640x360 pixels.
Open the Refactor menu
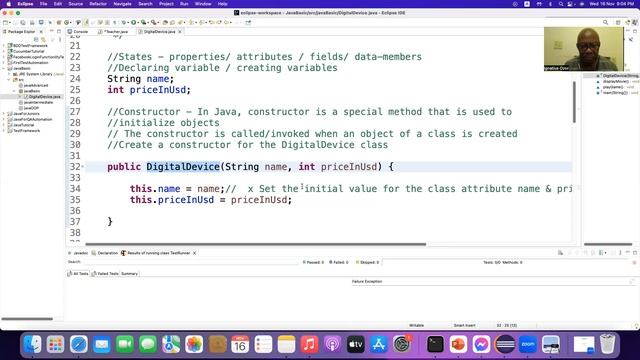[x=98, y=4]
